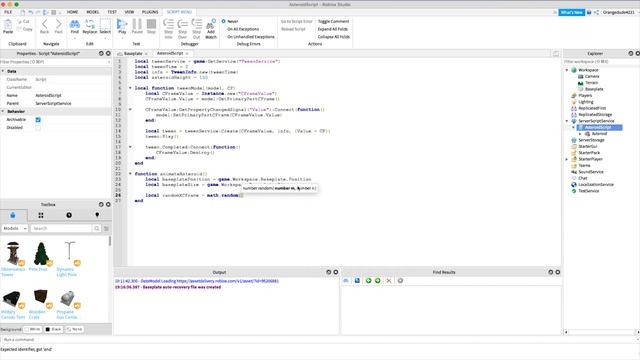The height and width of the screenshot is (360, 640).
Task: Fold the animateAsteroid function at line 22
Action: [130, 174]
